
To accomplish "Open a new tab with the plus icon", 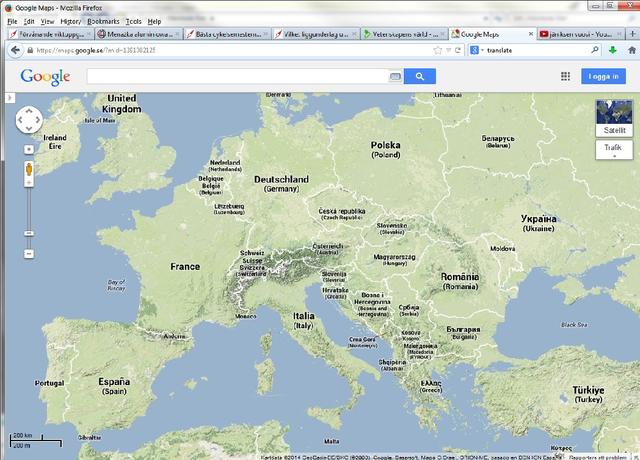I will tap(632, 34).
